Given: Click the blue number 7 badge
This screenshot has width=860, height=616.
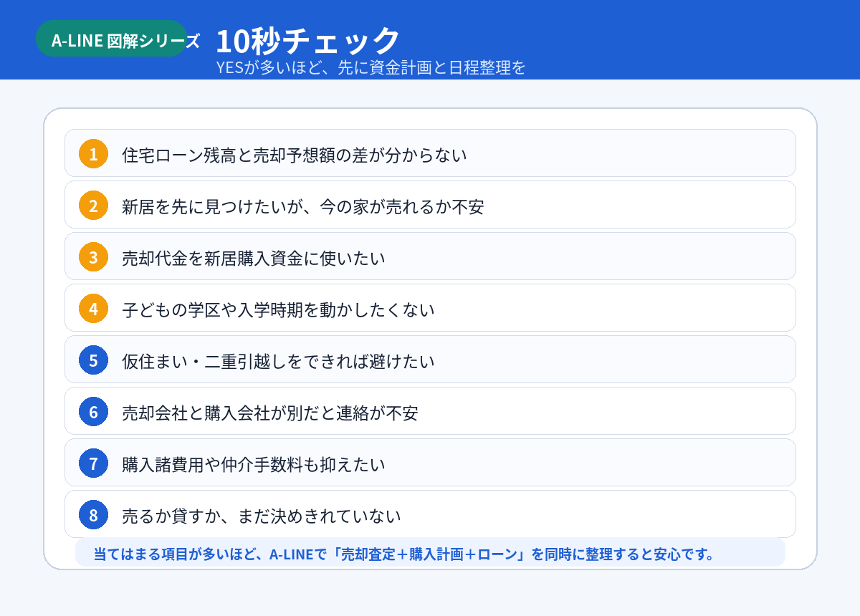Looking at the screenshot, I should click(93, 463).
